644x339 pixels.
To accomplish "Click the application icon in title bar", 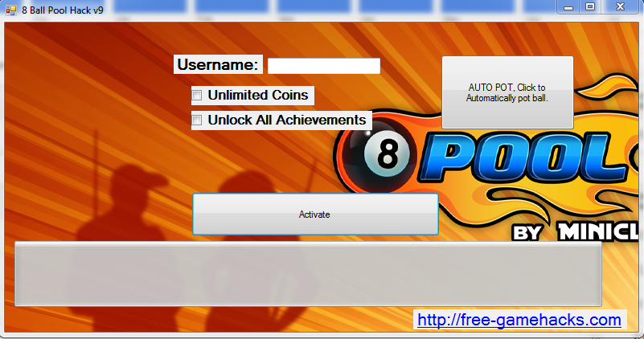I will [10, 10].
